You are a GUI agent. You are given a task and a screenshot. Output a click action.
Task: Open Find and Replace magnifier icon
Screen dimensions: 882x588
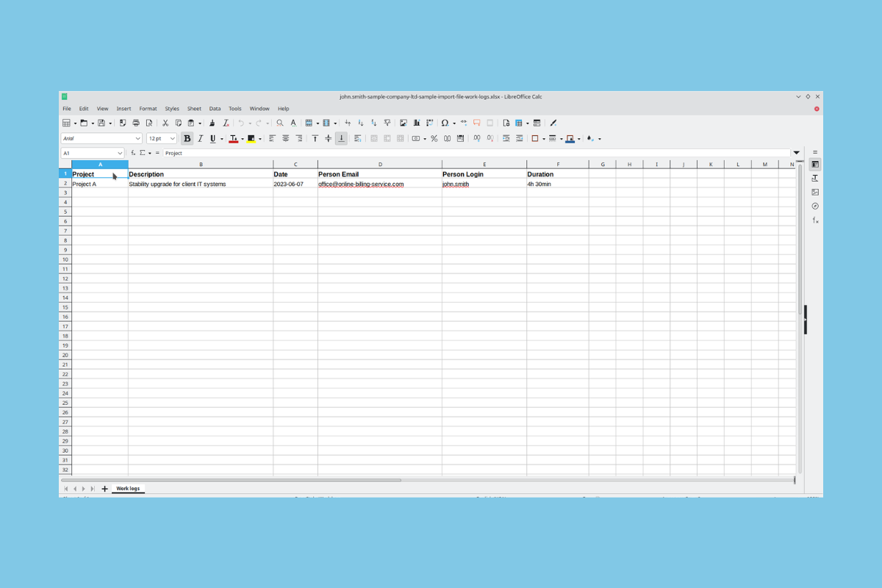280,123
